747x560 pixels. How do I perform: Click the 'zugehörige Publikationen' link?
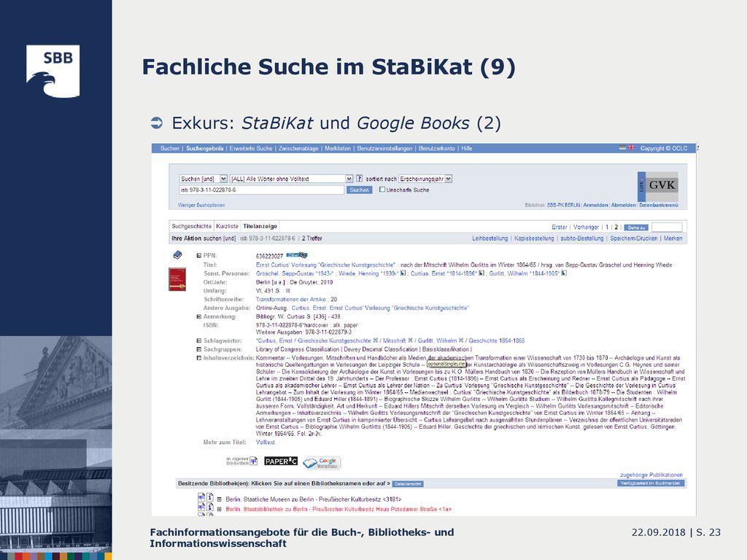coord(651,475)
